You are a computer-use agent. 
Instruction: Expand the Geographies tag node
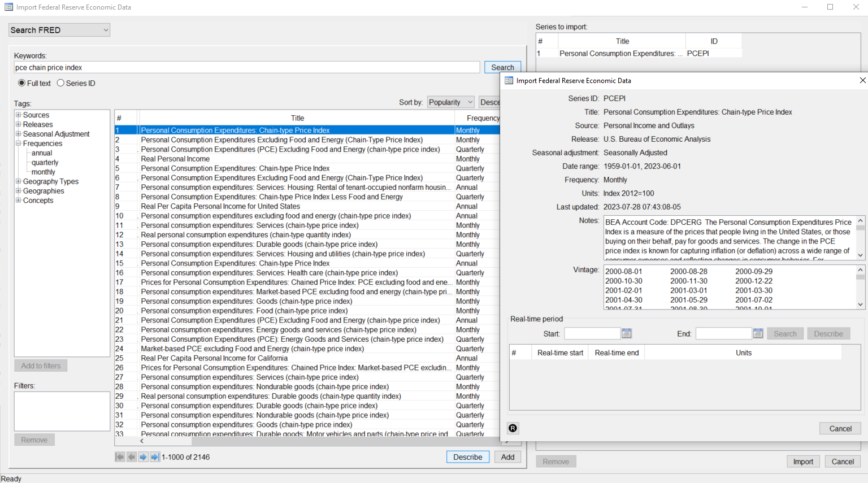point(18,191)
